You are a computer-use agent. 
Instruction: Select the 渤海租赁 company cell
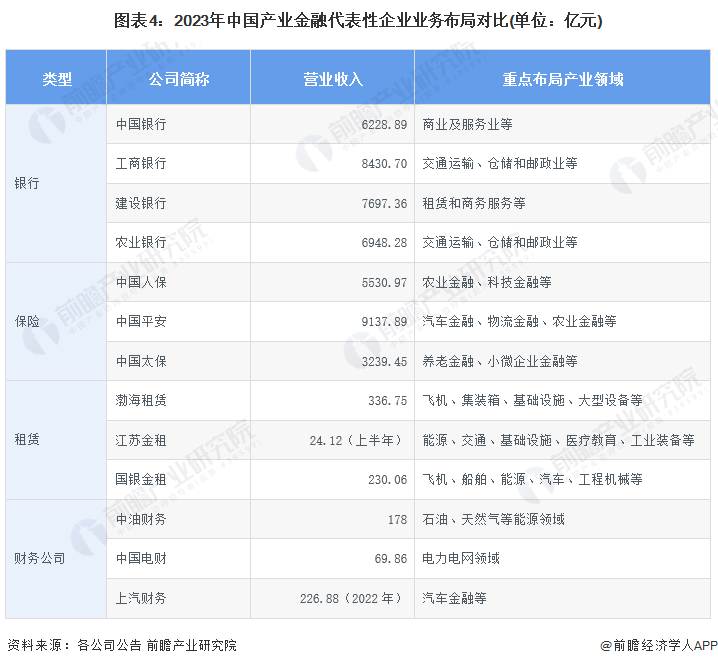click(x=179, y=401)
